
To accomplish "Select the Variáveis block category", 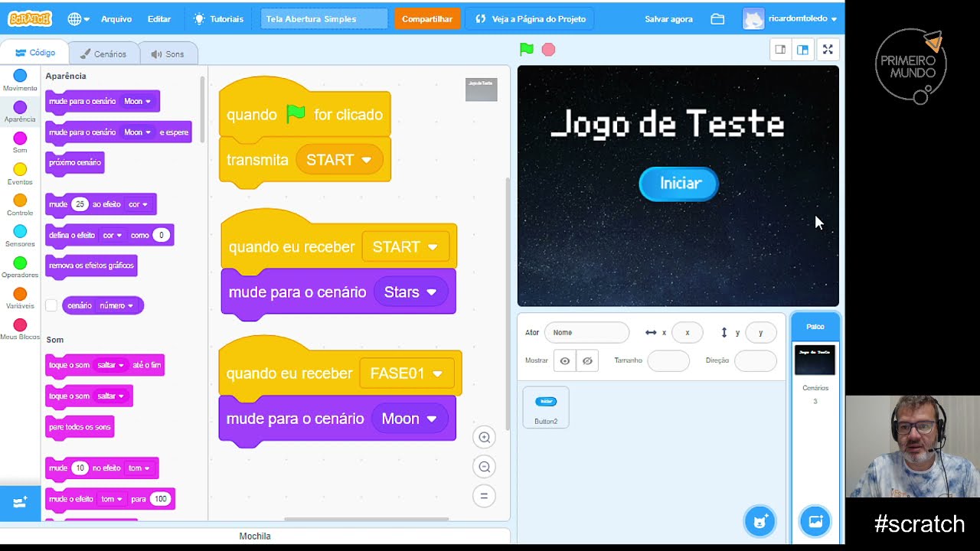I will [20, 298].
